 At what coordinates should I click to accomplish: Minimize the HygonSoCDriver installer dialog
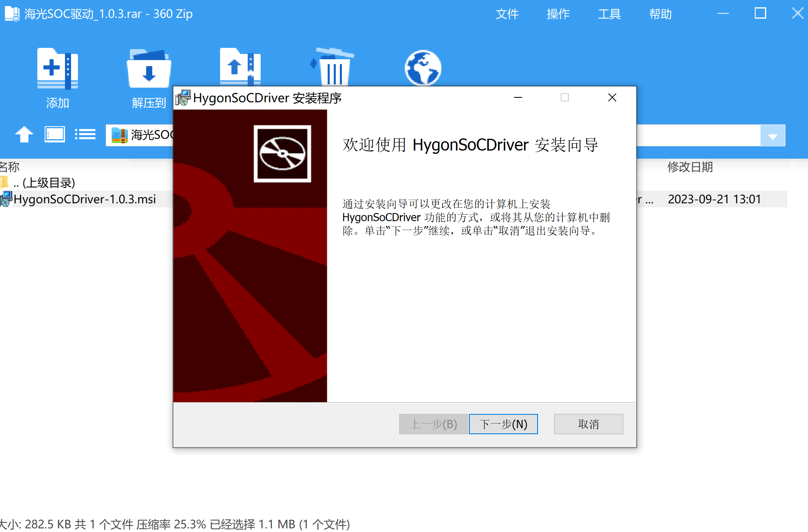point(518,98)
